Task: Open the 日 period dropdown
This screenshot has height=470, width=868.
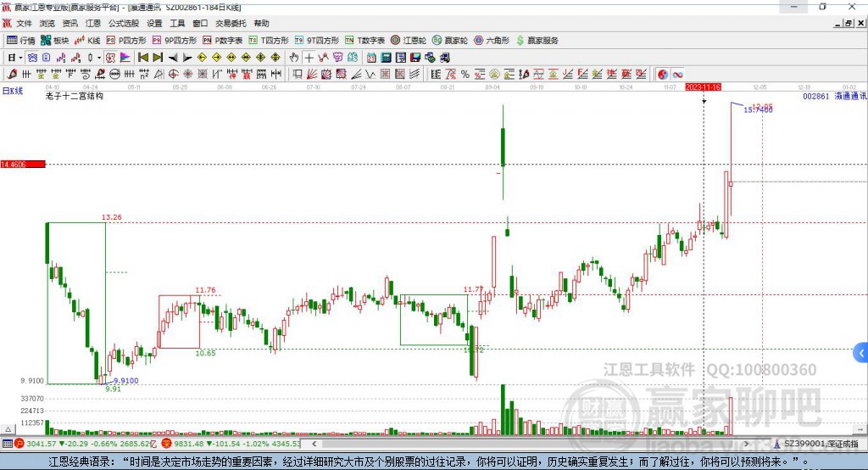Action: [x=14, y=58]
